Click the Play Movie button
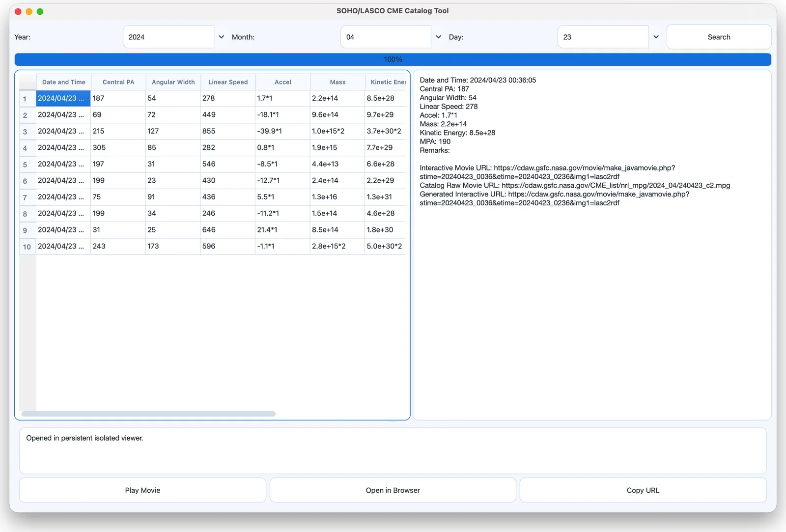The height and width of the screenshot is (532, 786). (x=142, y=490)
